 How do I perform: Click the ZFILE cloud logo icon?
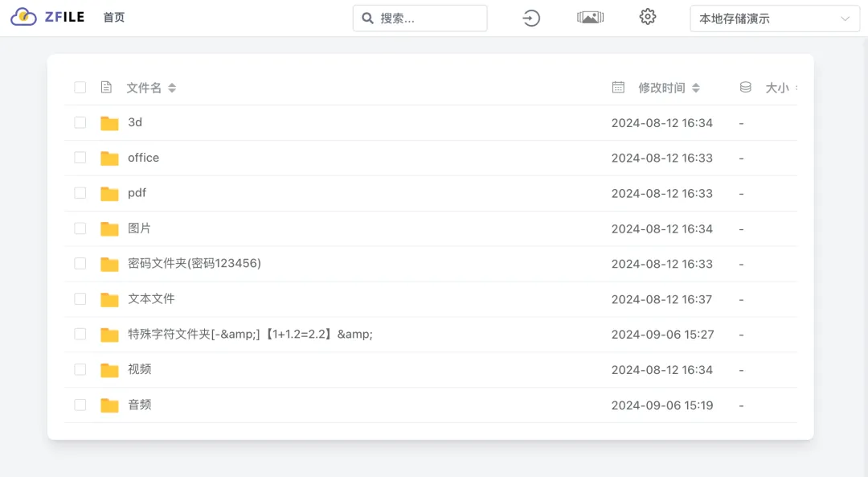coord(24,17)
